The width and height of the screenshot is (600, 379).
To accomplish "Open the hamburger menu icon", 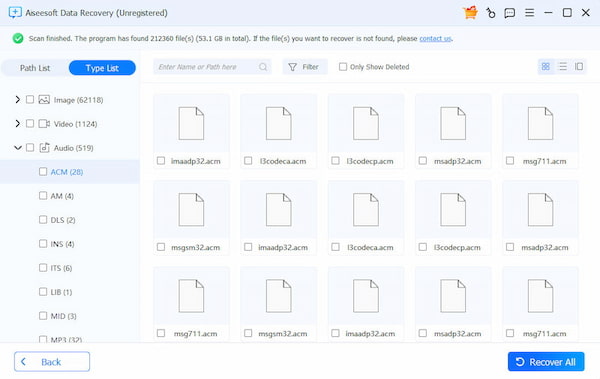I will point(530,13).
